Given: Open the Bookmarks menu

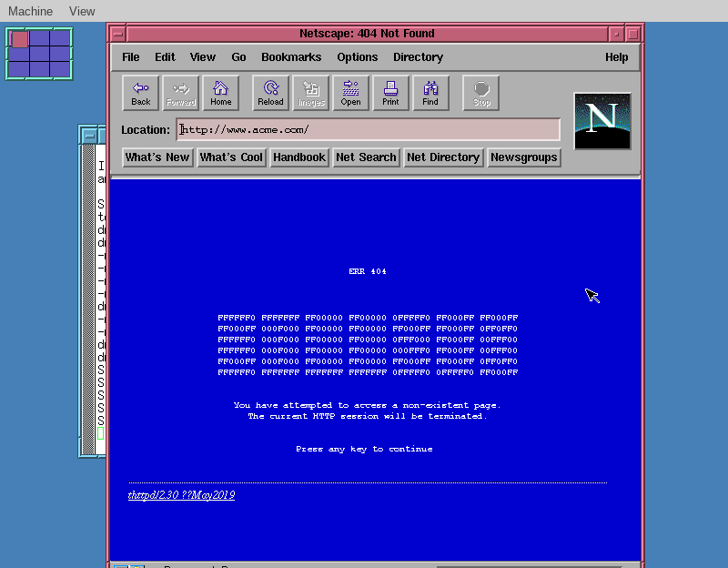Looking at the screenshot, I should click(291, 57).
